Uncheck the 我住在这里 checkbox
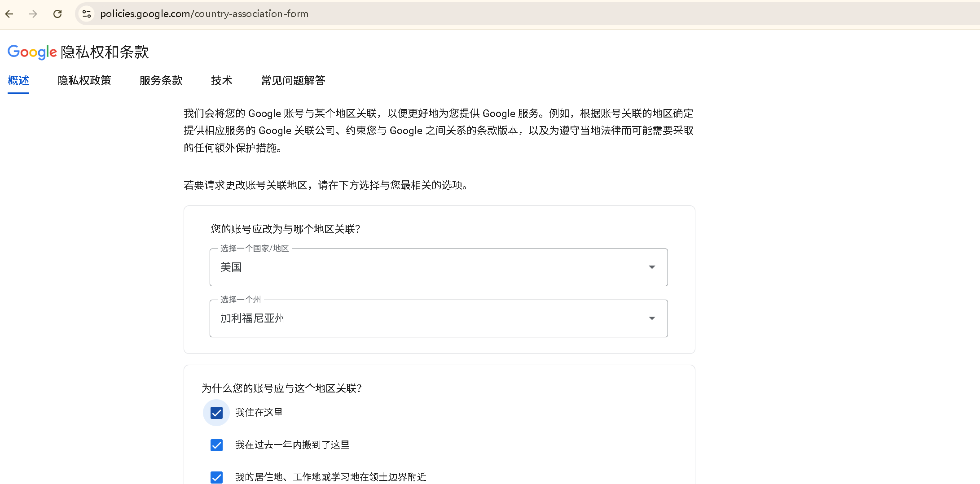This screenshot has width=980, height=484. pyautogui.click(x=216, y=413)
